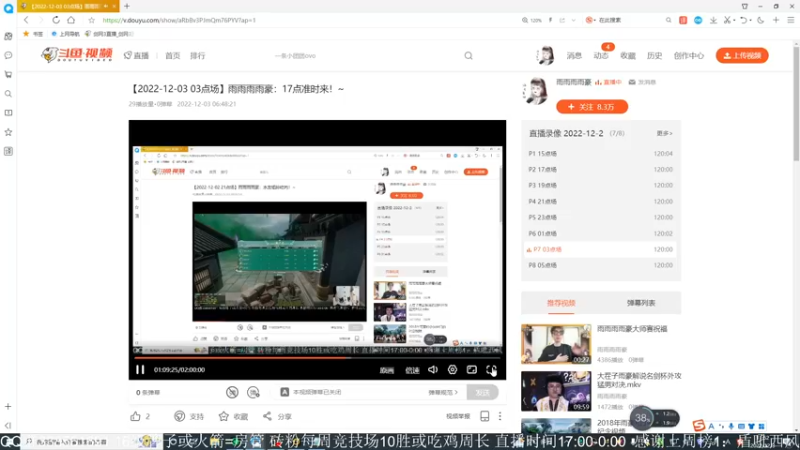
Task: Click the 视频举报 report link
Action: (x=458, y=416)
